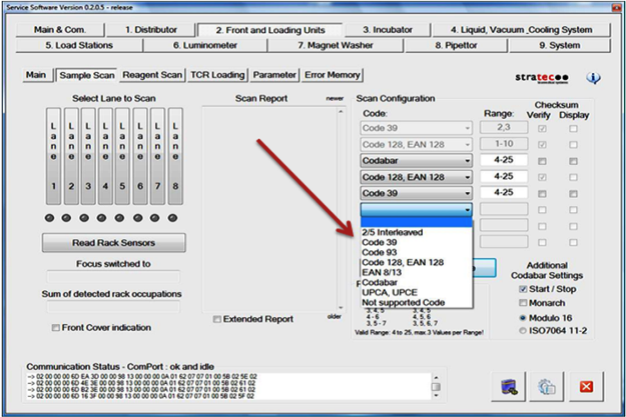The image size is (626, 417).
Task: Click the save-to-device icon at bottom right
Action: tap(509, 386)
